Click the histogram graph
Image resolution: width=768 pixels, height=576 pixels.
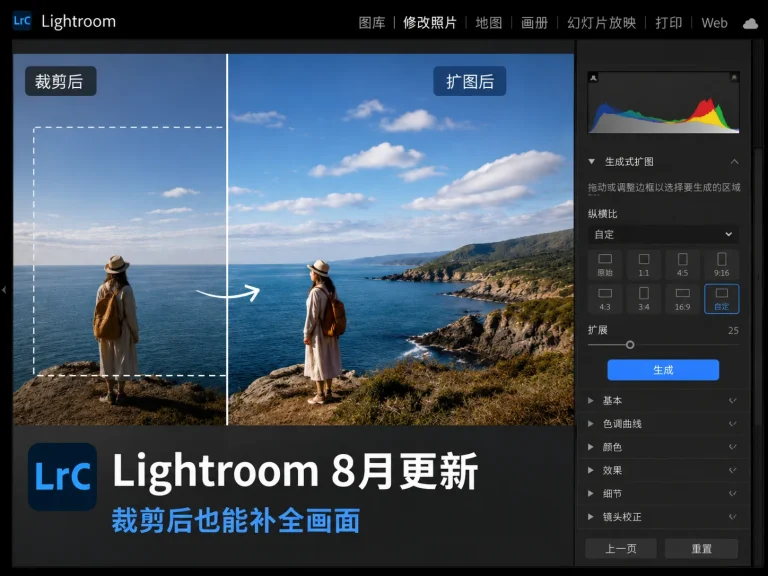[664, 102]
